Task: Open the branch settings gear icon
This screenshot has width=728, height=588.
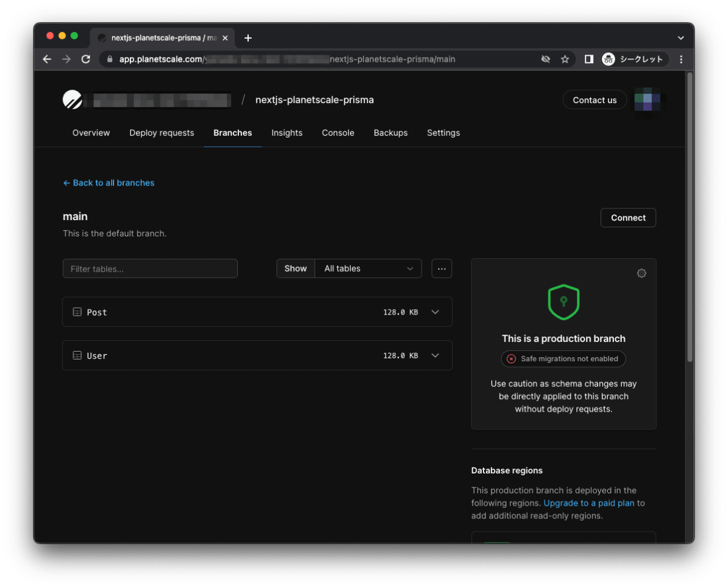Action: [641, 273]
